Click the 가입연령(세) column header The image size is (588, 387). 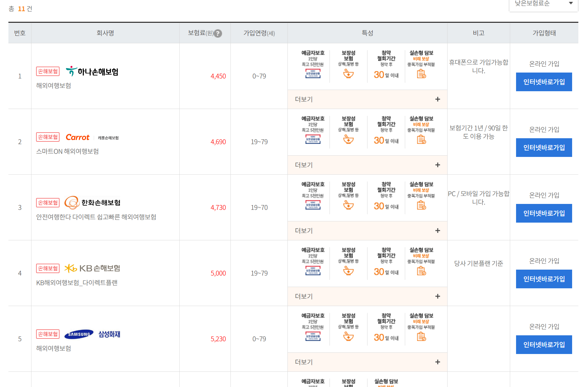[x=259, y=33]
